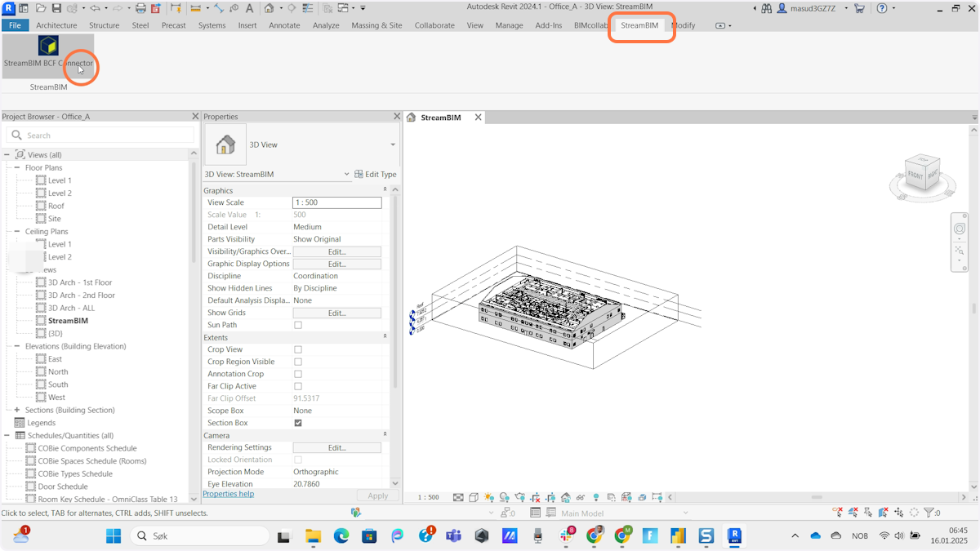Click the View Scale 1 : 500 field
980x551 pixels.
(336, 202)
